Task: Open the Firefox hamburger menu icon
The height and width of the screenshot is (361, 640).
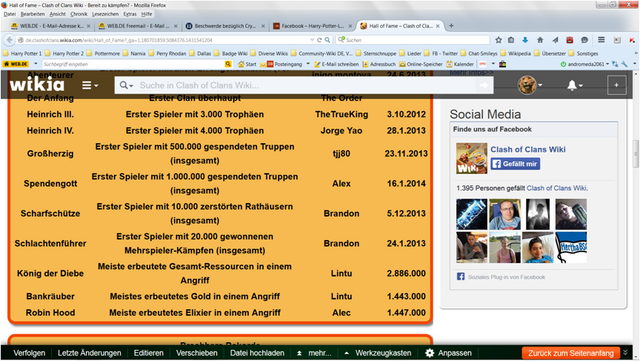Action: click(601, 40)
